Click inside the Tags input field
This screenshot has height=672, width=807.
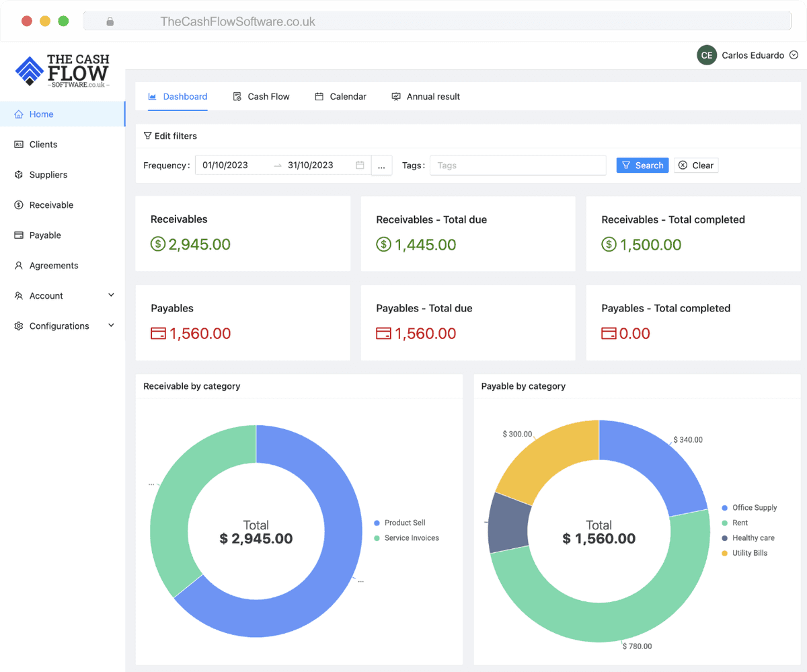[518, 165]
